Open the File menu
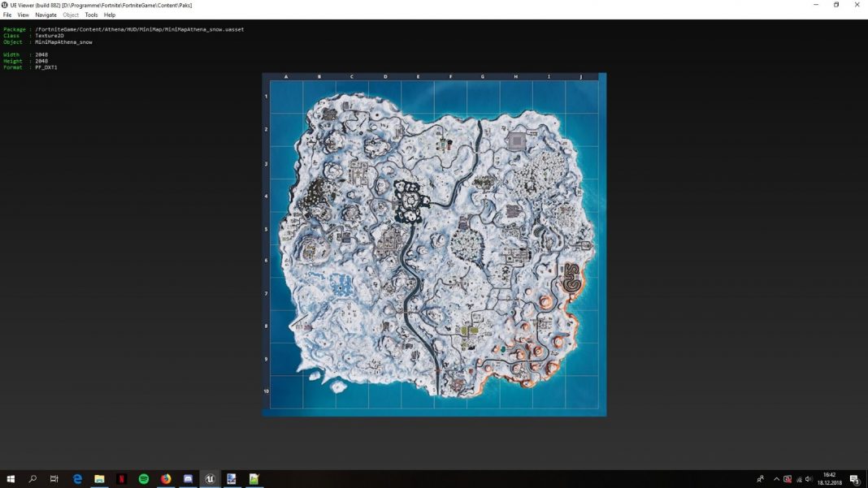The image size is (868, 488). [x=7, y=15]
